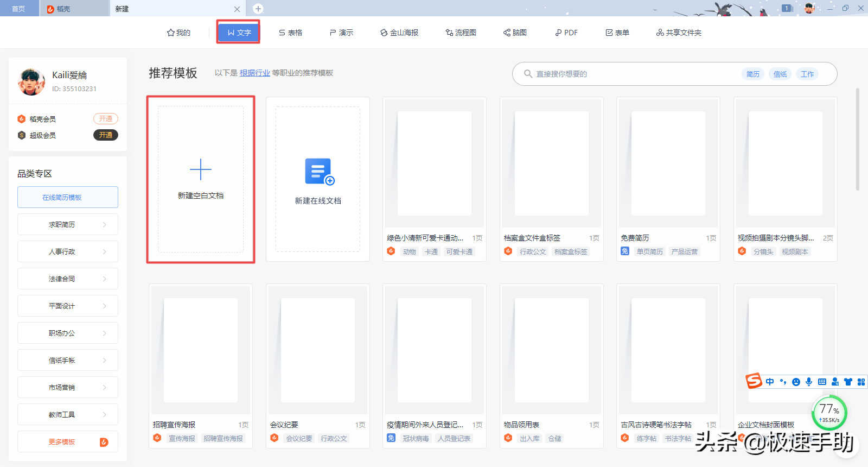Screen dimensions: 868x467
Task: Open the 免费简历 template thumbnail
Action: coord(668,163)
